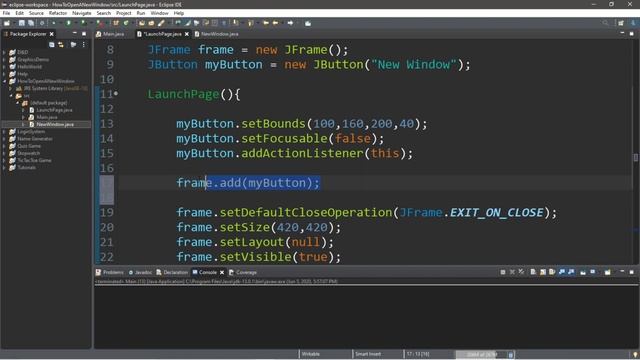Open the Navigate menu
This screenshot has width=640, height=360.
pyautogui.click(x=82, y=13)
